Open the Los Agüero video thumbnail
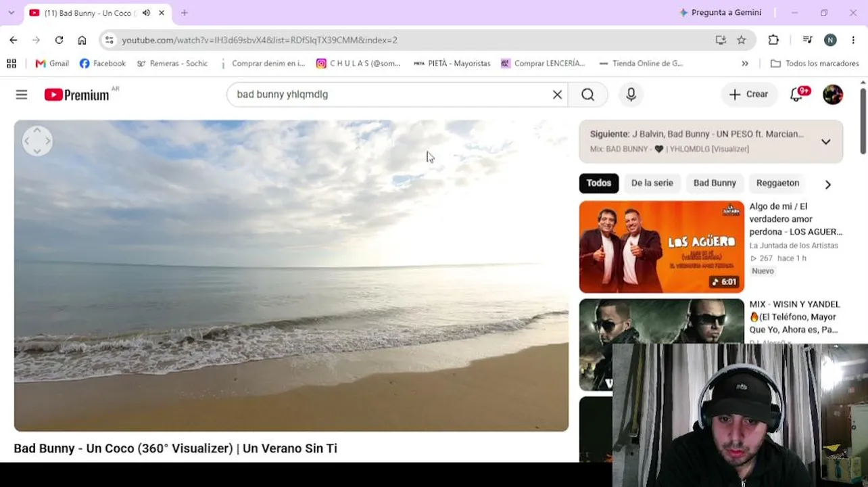The width and height of the screenshot is (868, 487). tap(662, 247)
